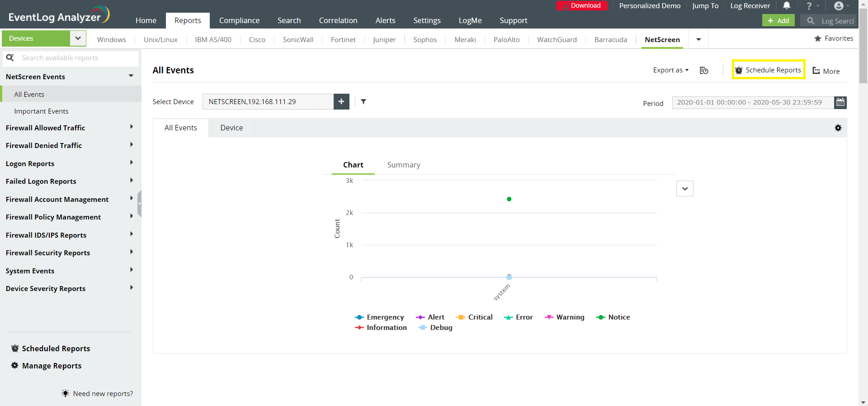
Task: Collapse the left sidebar handle
Action: 139,204
